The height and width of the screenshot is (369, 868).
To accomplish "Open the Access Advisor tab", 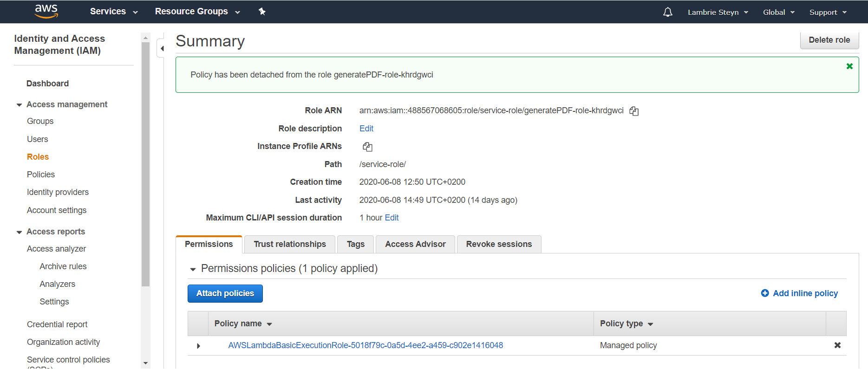I will (415, 244).
